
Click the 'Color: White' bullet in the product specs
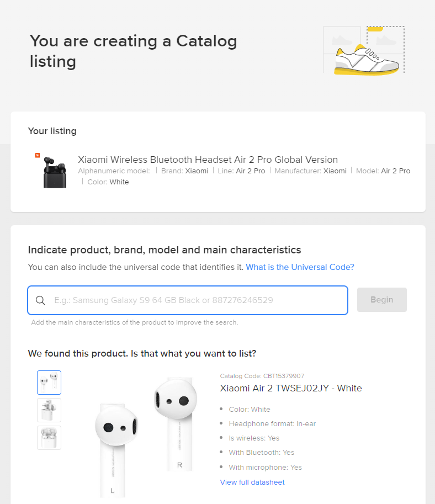250,410
